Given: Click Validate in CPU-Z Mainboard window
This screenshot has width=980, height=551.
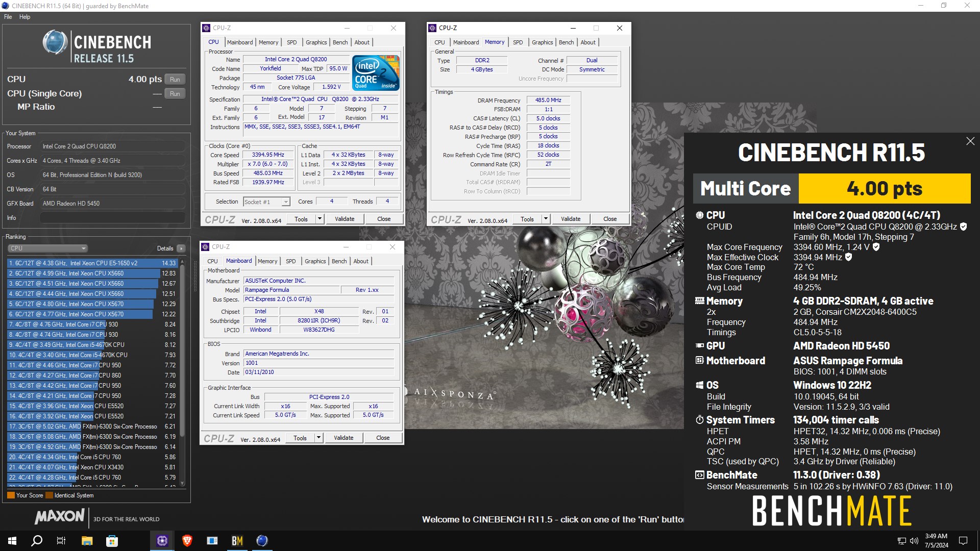Looking at the screenshot, I should [344, 438].
